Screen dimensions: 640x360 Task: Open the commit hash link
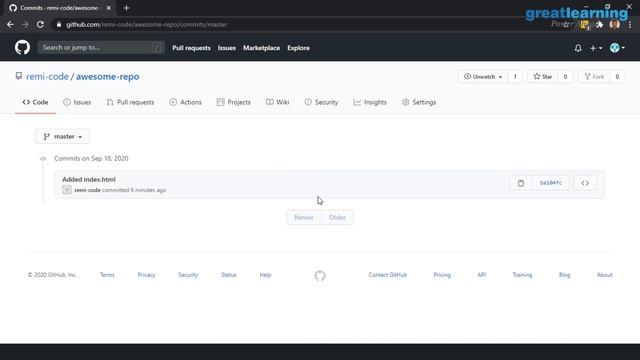(551, 183)
